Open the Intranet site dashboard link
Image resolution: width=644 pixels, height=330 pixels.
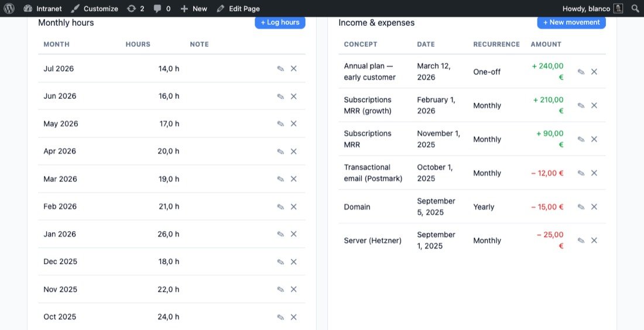[x=43, y=8]
